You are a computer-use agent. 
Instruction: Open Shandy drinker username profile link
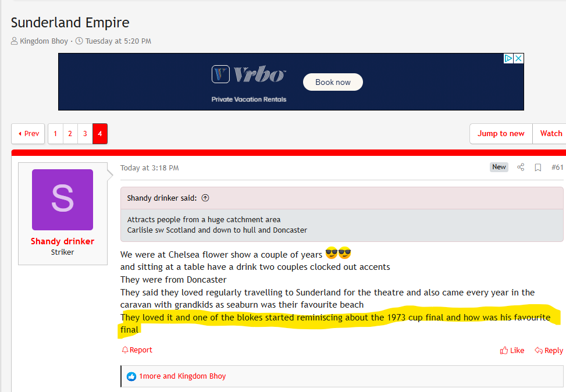coord(62,241)
